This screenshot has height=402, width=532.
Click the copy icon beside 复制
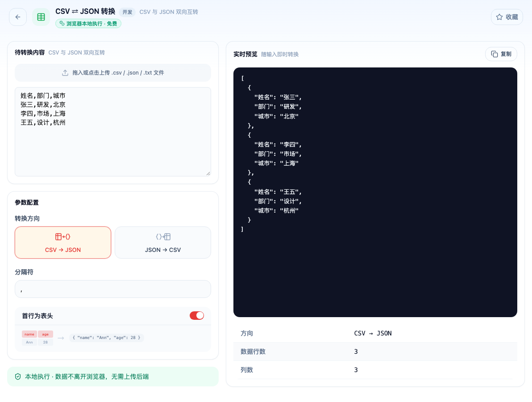pyautogui.click(x=495, y=54)
